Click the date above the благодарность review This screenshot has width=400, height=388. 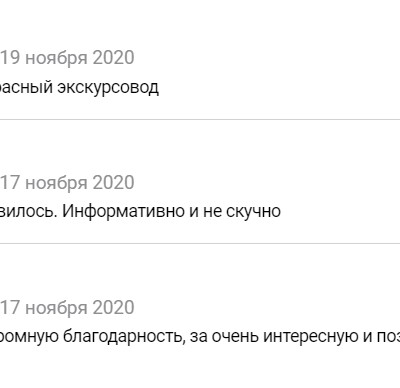coord(67,308)
